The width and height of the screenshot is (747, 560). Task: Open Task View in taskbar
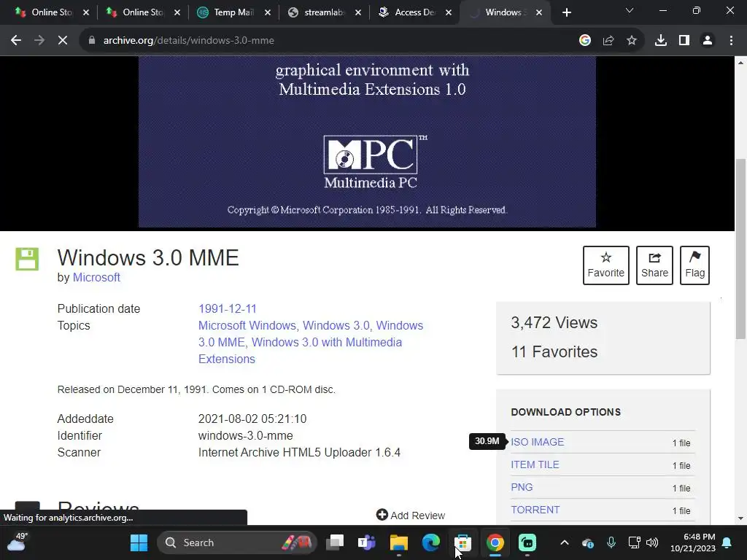pyautogui.click(x=335, y=542)
